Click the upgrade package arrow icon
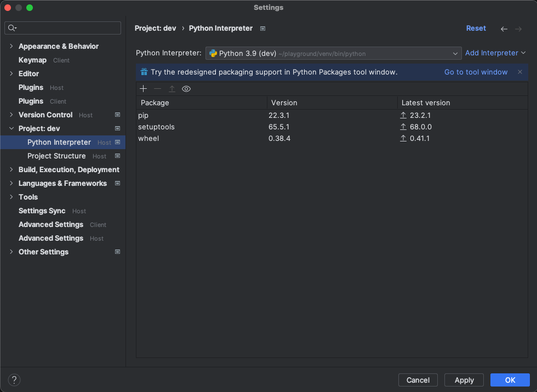This screenshot has width=537, height=392. pyautogui.click(x=172, y=89)
